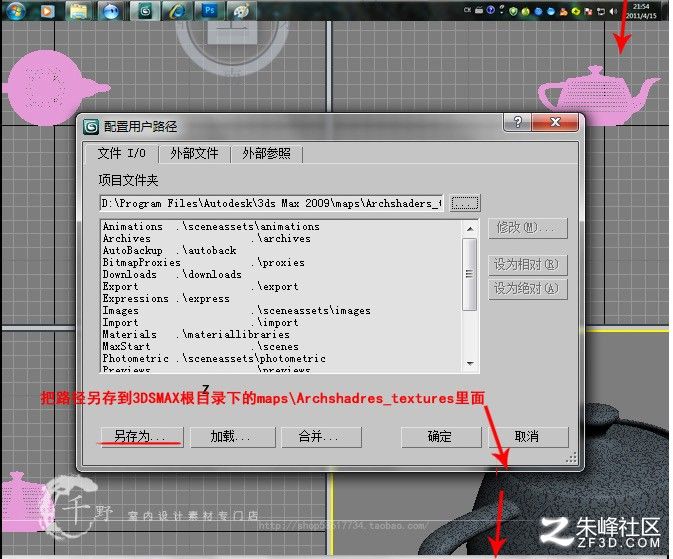Click the browse ellipsis button beside path

tap(465, 203)
